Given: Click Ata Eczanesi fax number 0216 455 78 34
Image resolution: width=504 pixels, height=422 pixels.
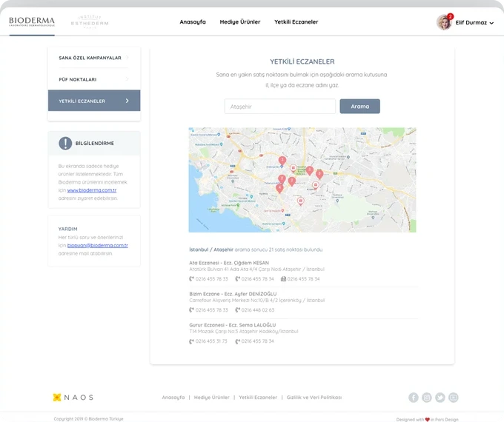Looking at the screenshot, I should 303,279.
